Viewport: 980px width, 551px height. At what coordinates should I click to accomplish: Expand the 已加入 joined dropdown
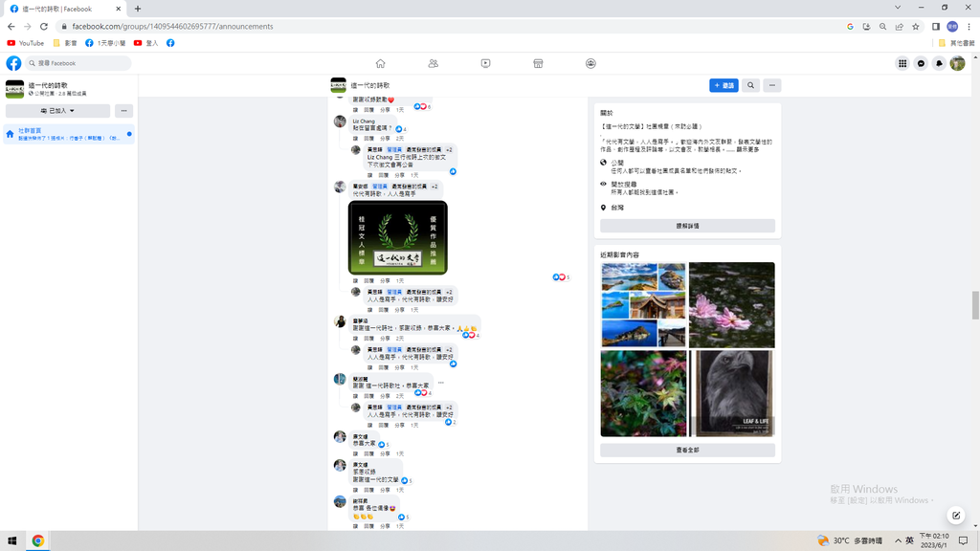(57, 111)
